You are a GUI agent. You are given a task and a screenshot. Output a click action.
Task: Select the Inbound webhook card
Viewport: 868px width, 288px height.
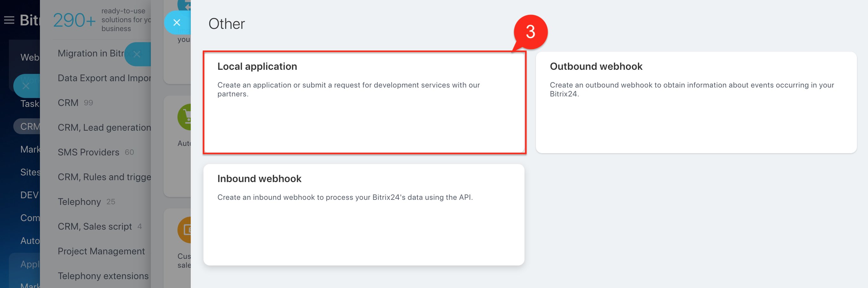[364, 214]
